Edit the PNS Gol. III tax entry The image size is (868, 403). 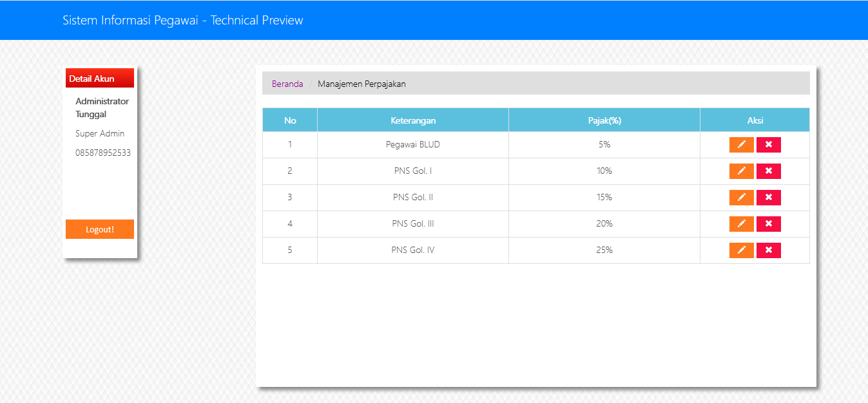click(x=741, y=224)
